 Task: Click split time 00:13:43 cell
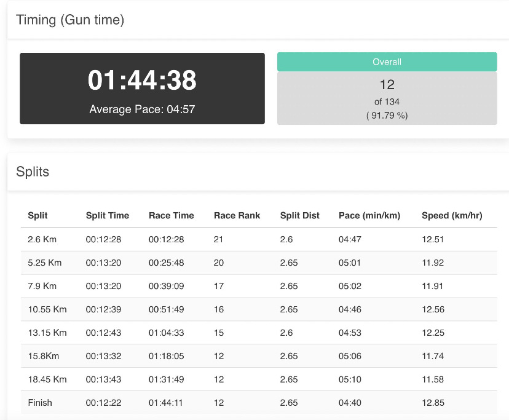point(103,379)
